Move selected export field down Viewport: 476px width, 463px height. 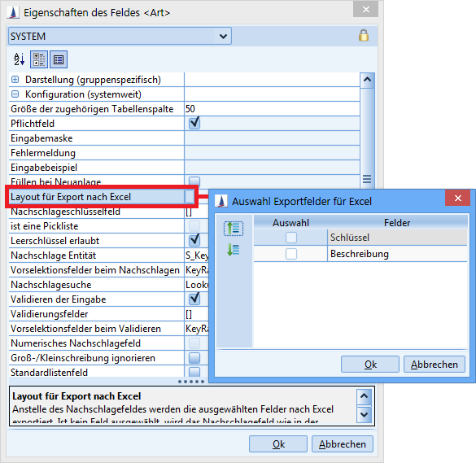pos(234,250)
